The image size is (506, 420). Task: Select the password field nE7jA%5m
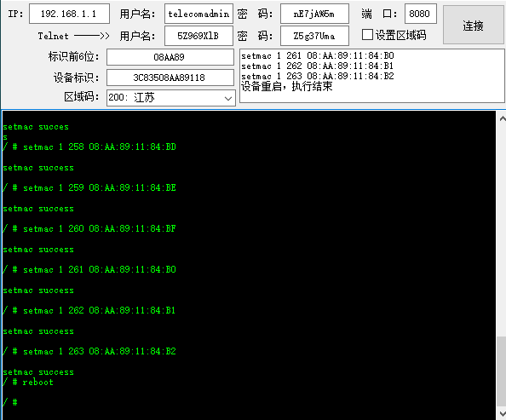314,14
